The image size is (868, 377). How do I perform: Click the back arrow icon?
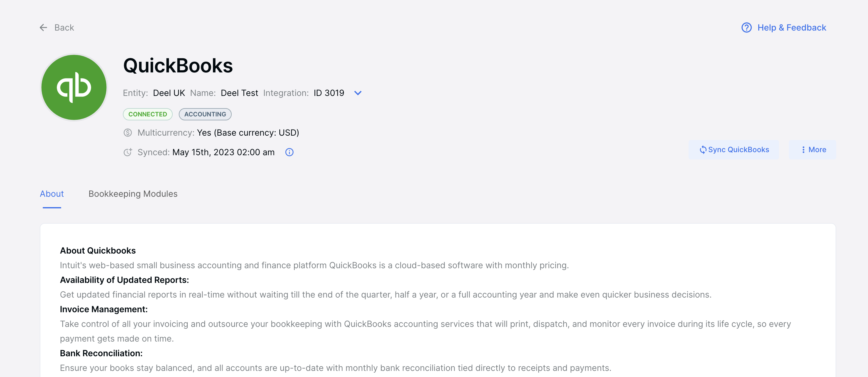(43, 27)
